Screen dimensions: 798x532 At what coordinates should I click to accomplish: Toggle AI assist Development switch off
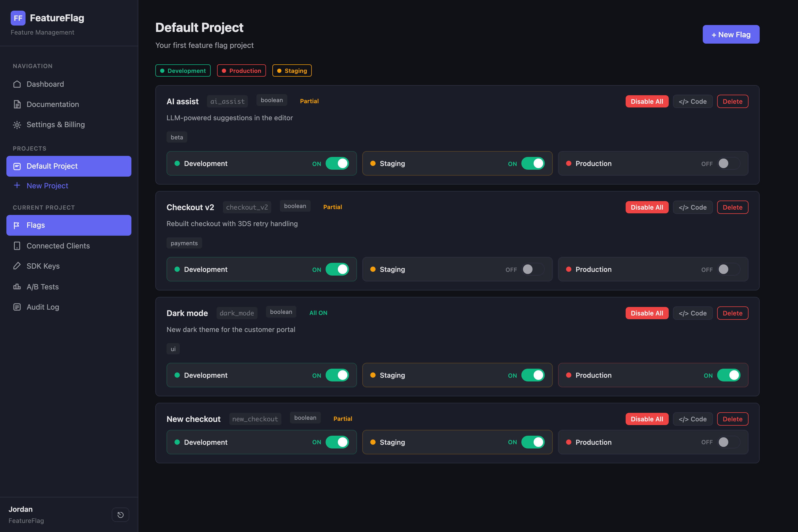coord(337,164)
